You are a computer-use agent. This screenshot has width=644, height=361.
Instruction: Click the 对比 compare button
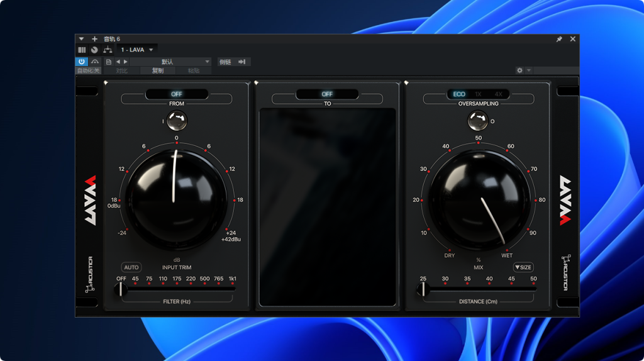(121, 70)
